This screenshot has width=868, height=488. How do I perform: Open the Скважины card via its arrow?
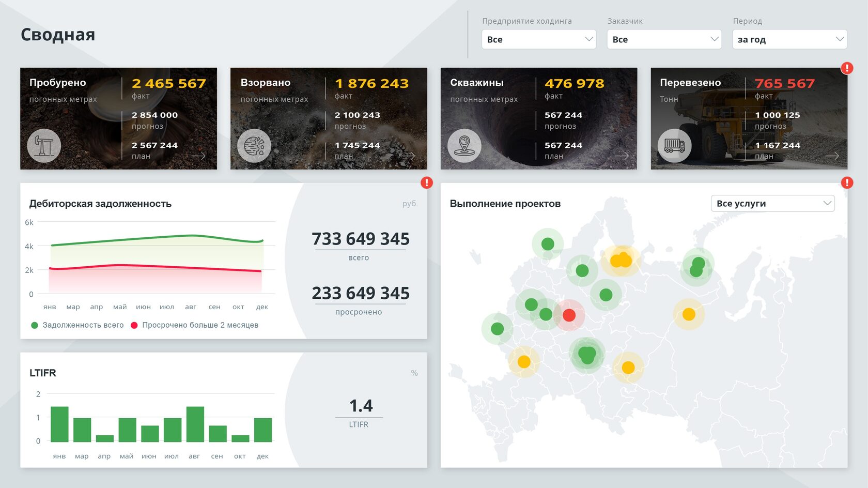pyautogui.click(x=622, y=155)
